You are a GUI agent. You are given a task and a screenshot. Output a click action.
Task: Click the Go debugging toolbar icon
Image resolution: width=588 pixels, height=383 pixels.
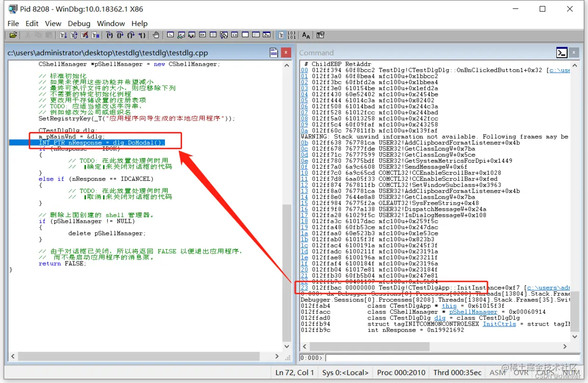pos(63,35)
